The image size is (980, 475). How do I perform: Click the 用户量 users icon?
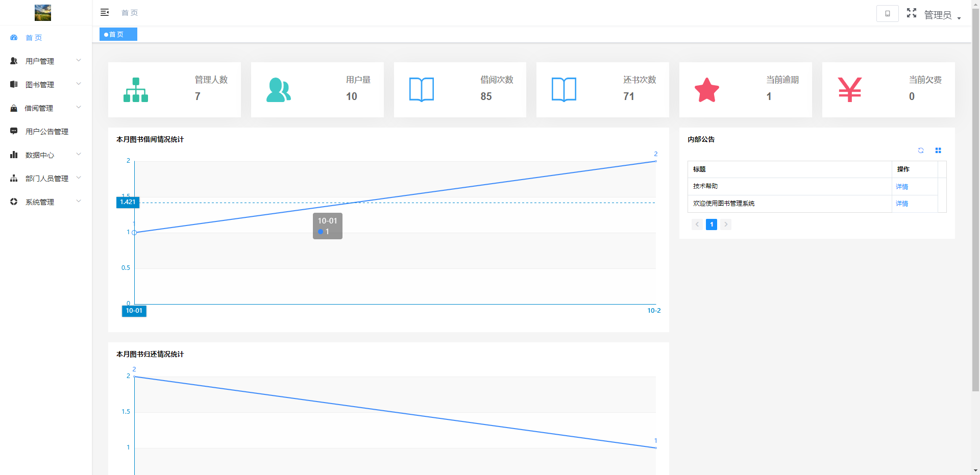point(279,90)
